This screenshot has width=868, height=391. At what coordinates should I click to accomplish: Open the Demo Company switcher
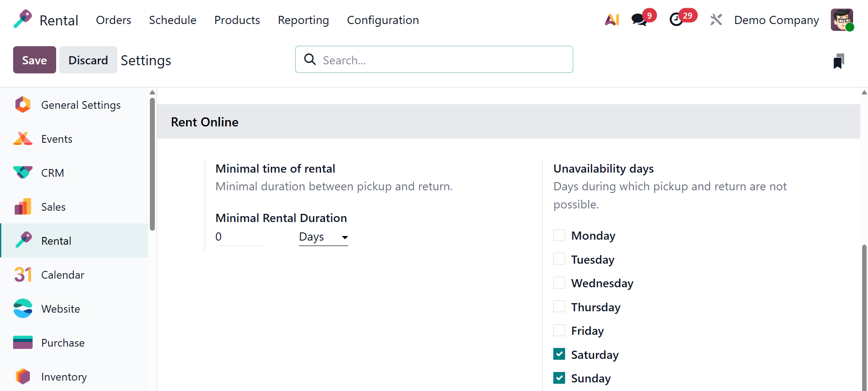(x=776, y=20)
